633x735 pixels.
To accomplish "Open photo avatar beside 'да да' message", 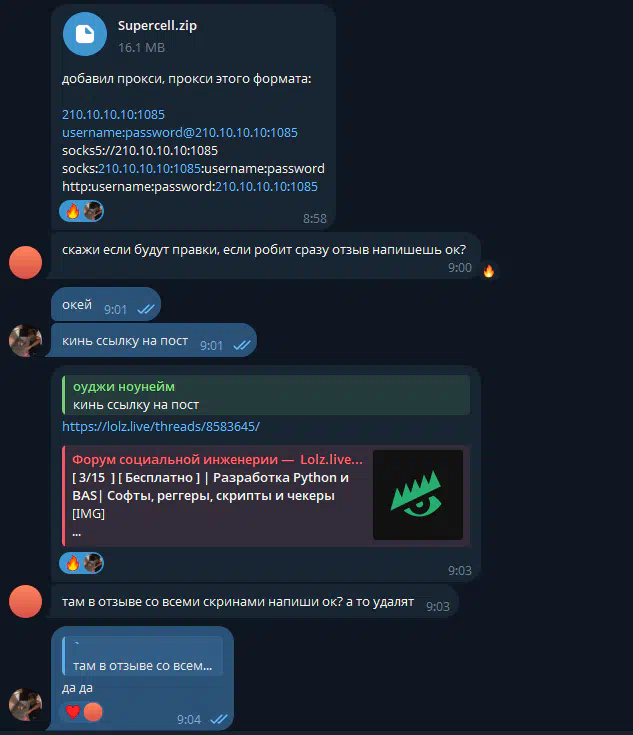I will [x=25, y=705].
